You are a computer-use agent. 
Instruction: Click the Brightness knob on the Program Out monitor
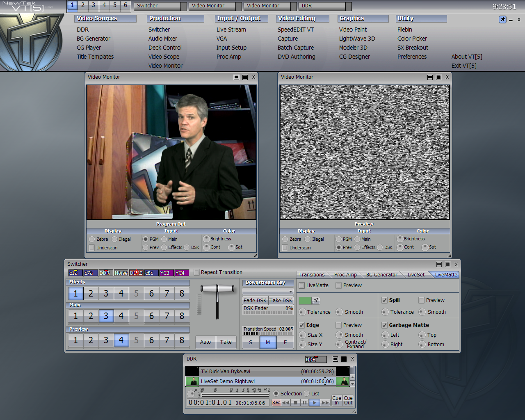[x=206, y=239]
